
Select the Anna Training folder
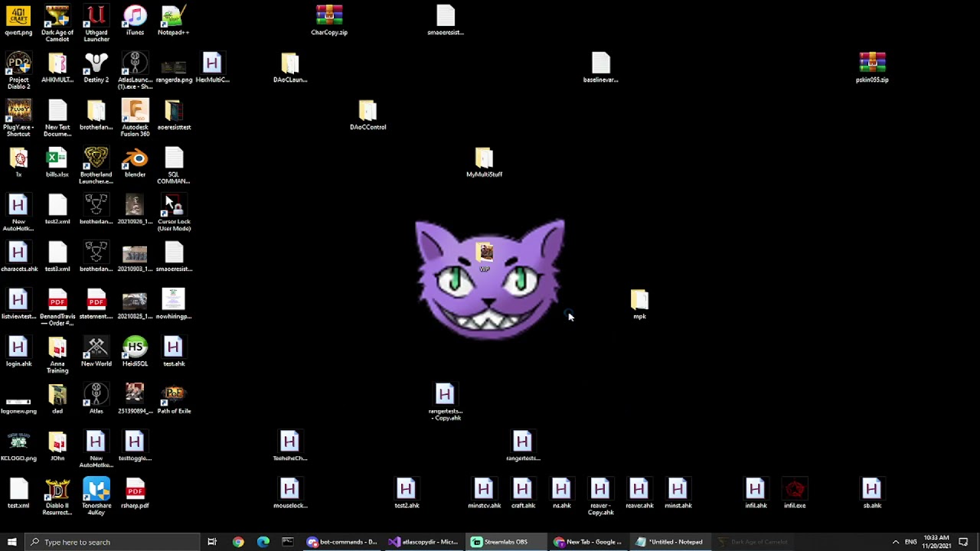point(57,355)
